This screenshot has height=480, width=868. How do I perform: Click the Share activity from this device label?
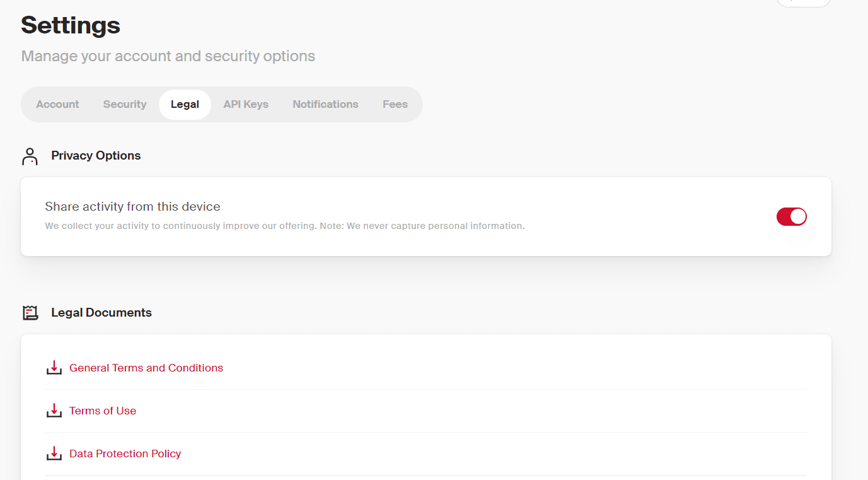(x=132, y=207)
